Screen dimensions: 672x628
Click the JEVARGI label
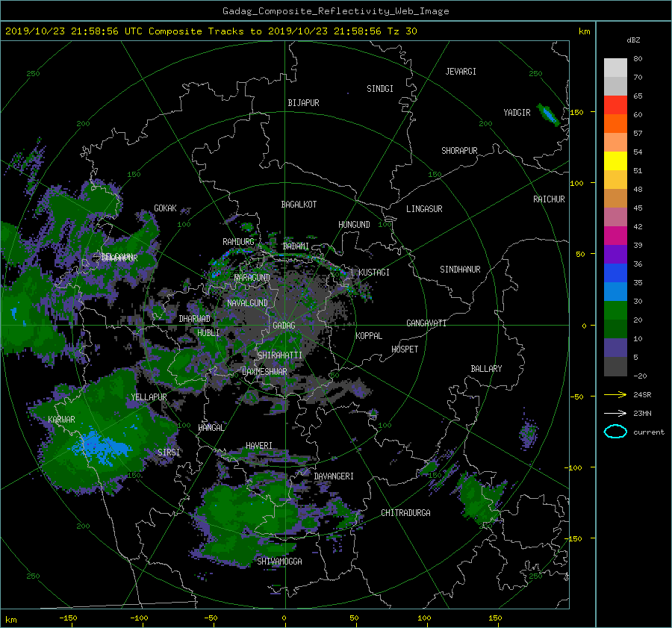click(x=461, y=72)
